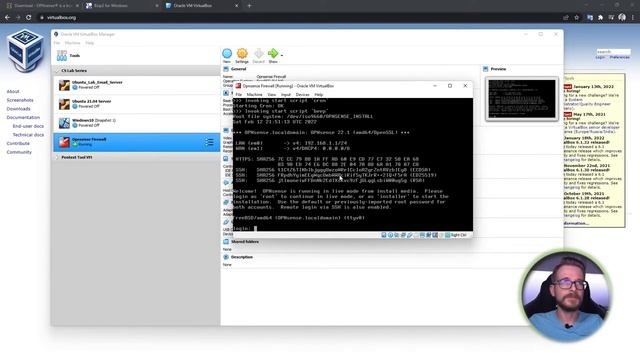Click the Preview panel header icon
Viewport: 640px width, 360px height.
[485, 69]
